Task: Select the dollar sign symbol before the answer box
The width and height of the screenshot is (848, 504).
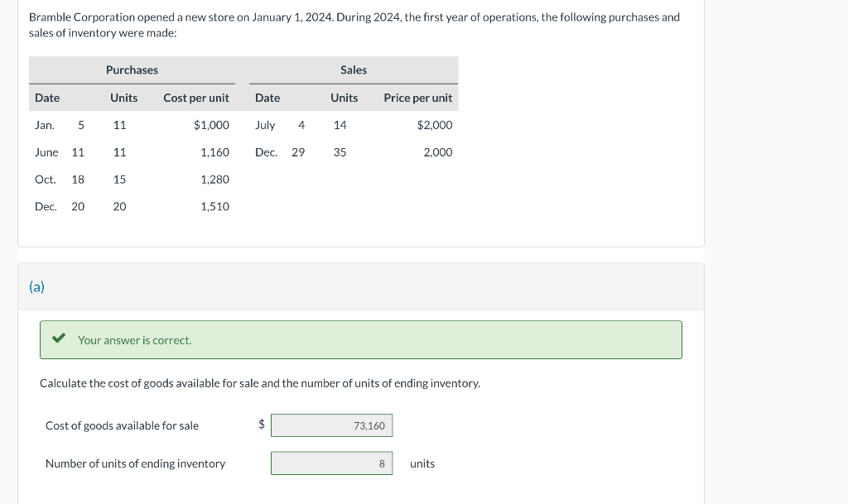Action: point(262,425)
